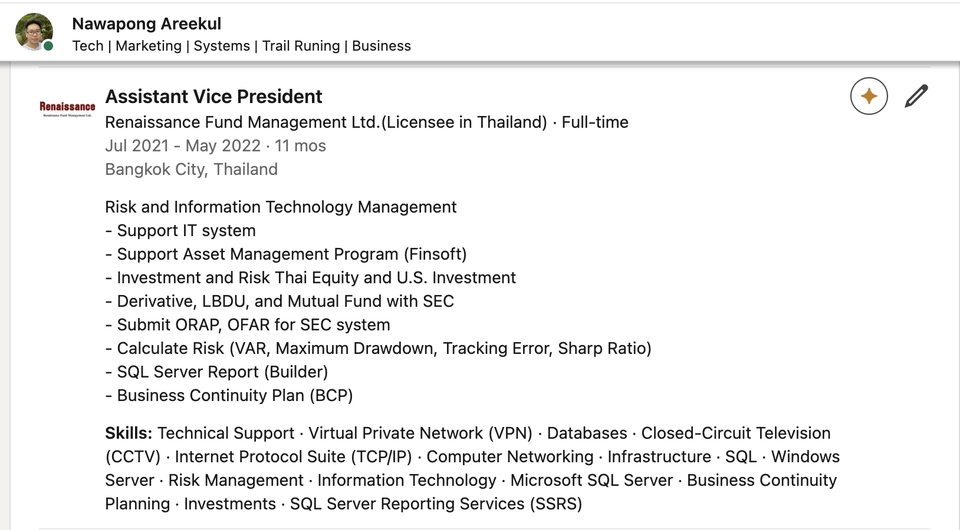Viewport: 960px width, 530px height.
Task: Open the Renaissance company logo
Action: coord(68,109)
